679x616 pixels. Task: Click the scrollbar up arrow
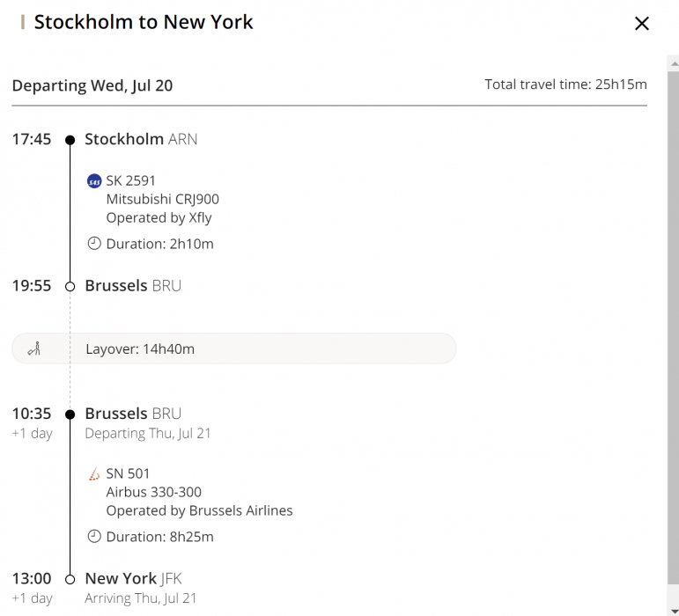(673, 63)
